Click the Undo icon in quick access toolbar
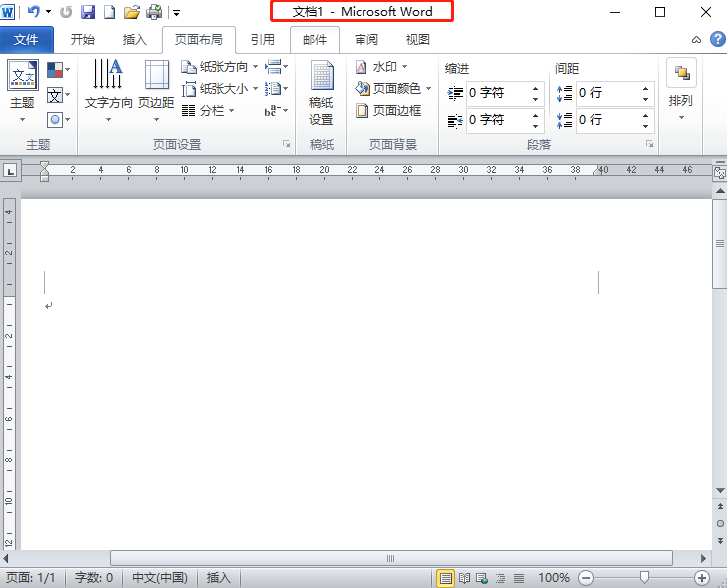The height and width of the screenshot is (588, 727). point(33,12)
